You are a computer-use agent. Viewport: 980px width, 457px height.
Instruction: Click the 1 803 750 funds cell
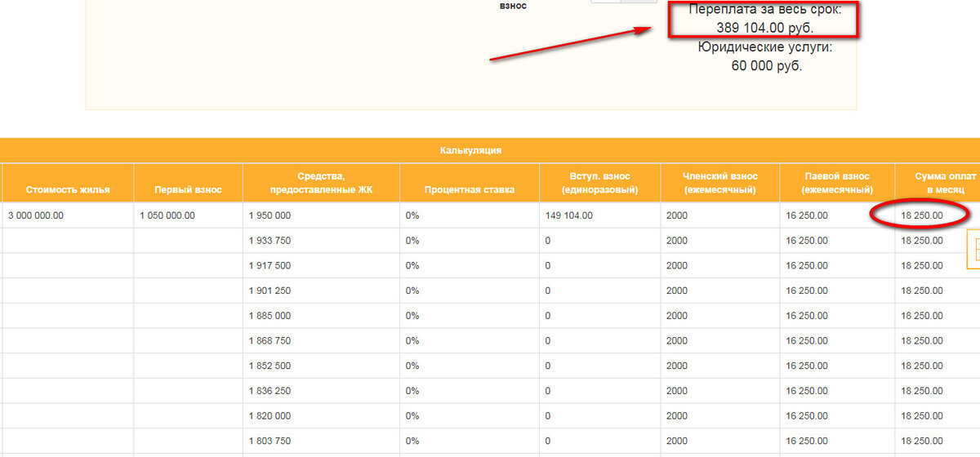(x=321, y=441)
